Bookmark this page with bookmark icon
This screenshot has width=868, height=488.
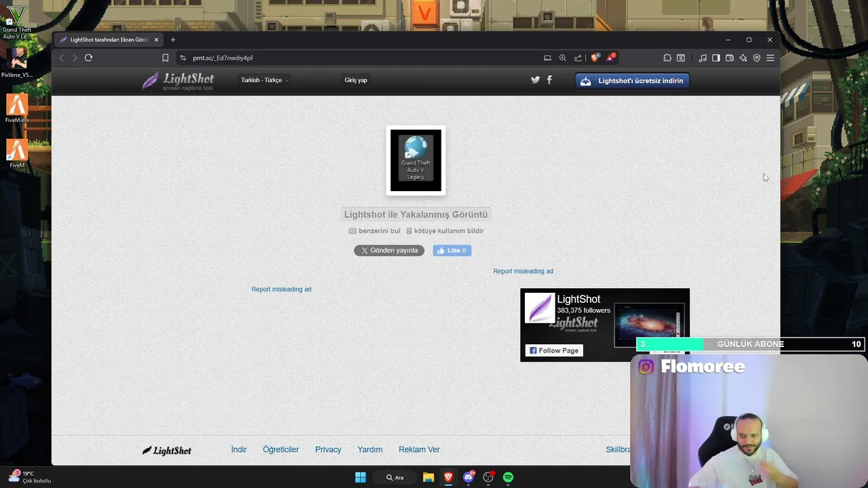[165, 58]
